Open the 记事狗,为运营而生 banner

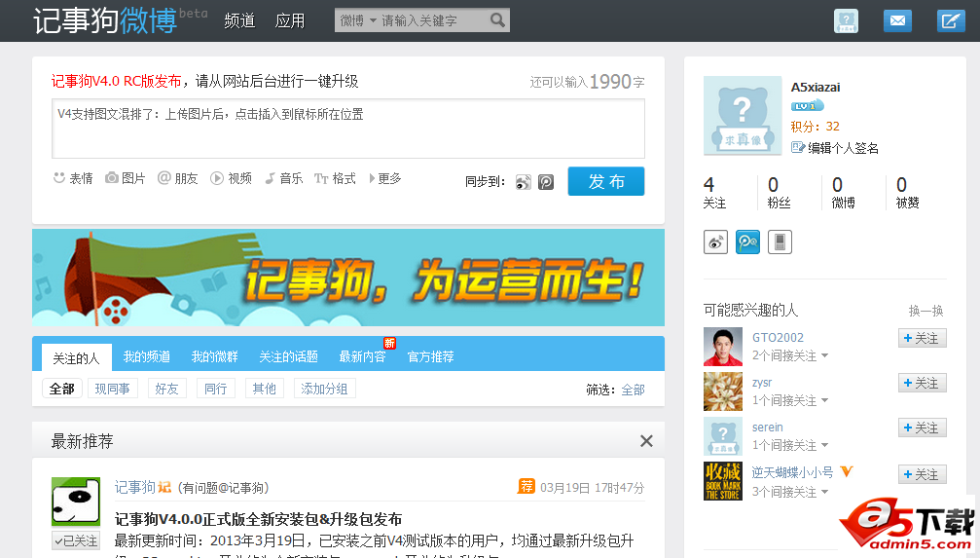pyautogui.click(x=348, y=278)
